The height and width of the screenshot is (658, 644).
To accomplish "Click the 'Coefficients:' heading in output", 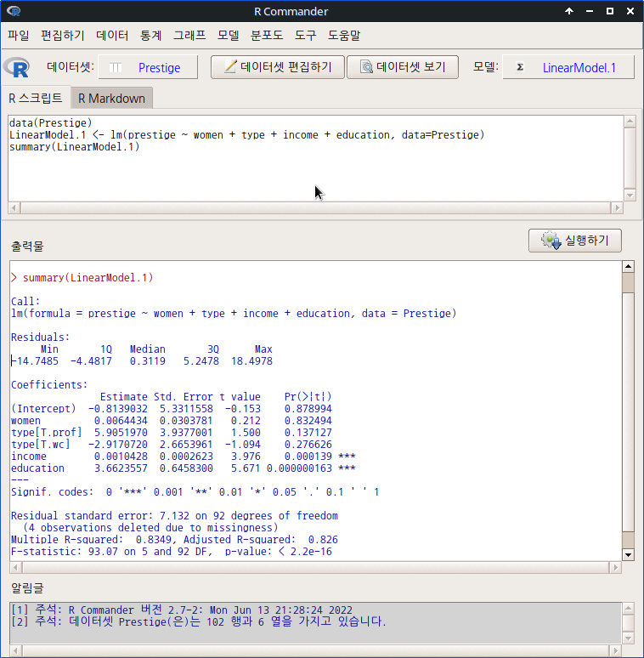I will pos(49,385).
